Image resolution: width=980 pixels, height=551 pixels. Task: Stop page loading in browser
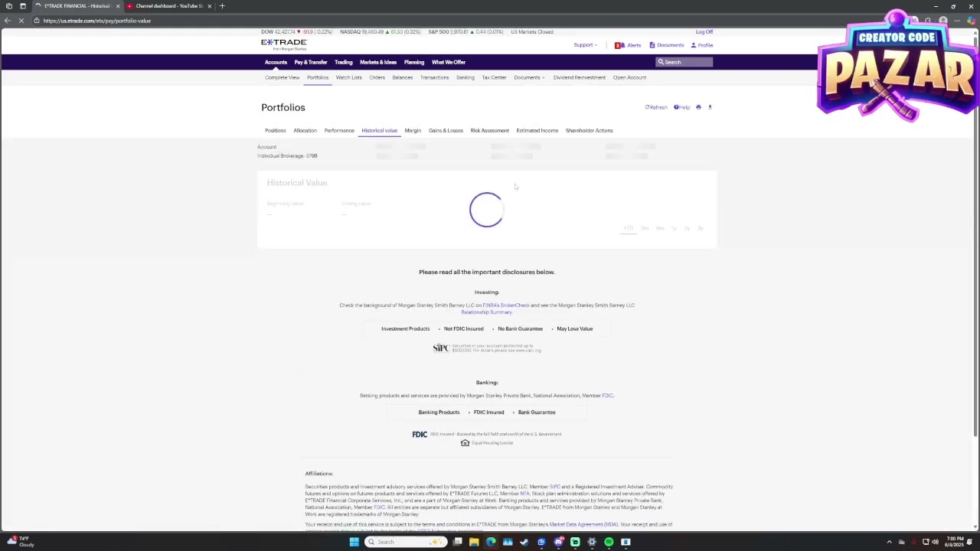pos(21,21)
